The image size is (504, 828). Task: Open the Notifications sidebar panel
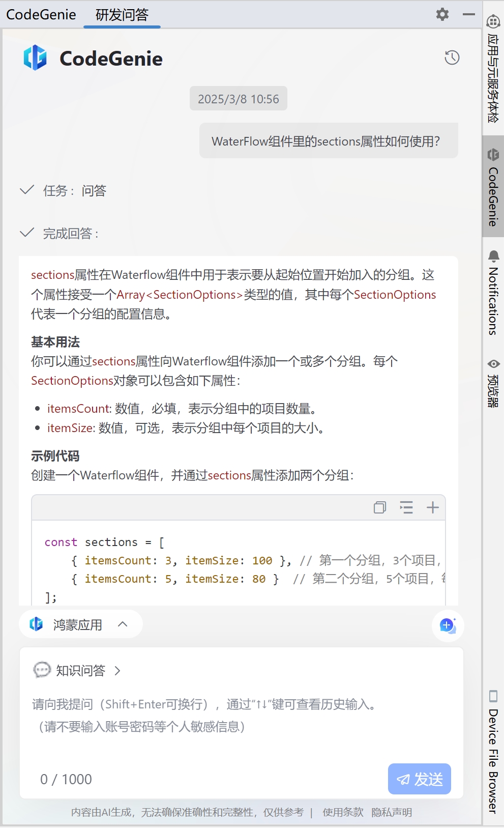click(493, 293)
